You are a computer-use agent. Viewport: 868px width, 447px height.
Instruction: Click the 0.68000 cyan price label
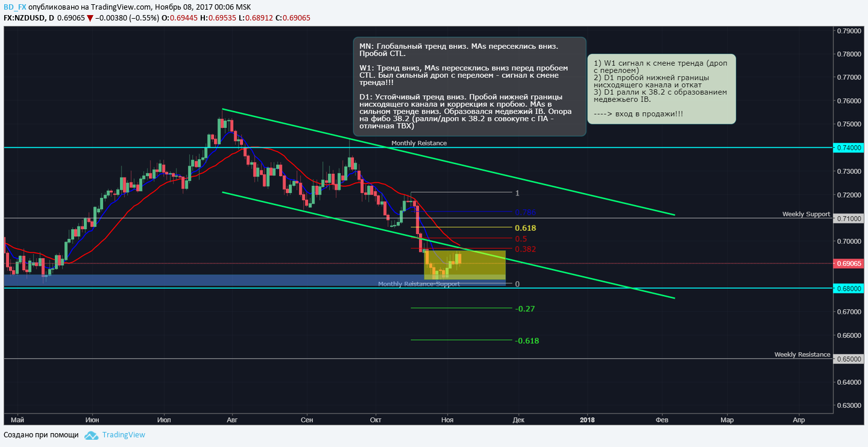850,288
